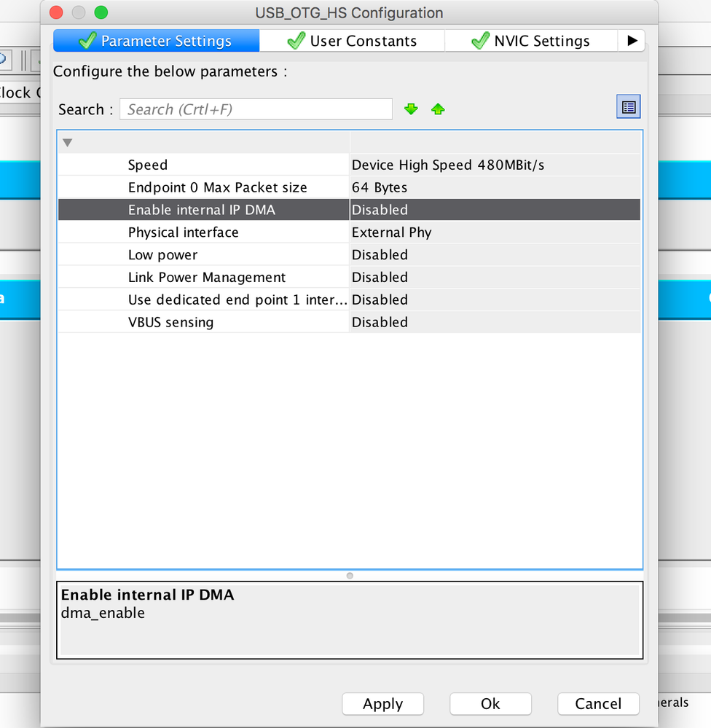This screenshot has width=711, height=728.
Task: Change Link Power Management Disabled value
Action: pyautogui.click(x=495, y=277)
